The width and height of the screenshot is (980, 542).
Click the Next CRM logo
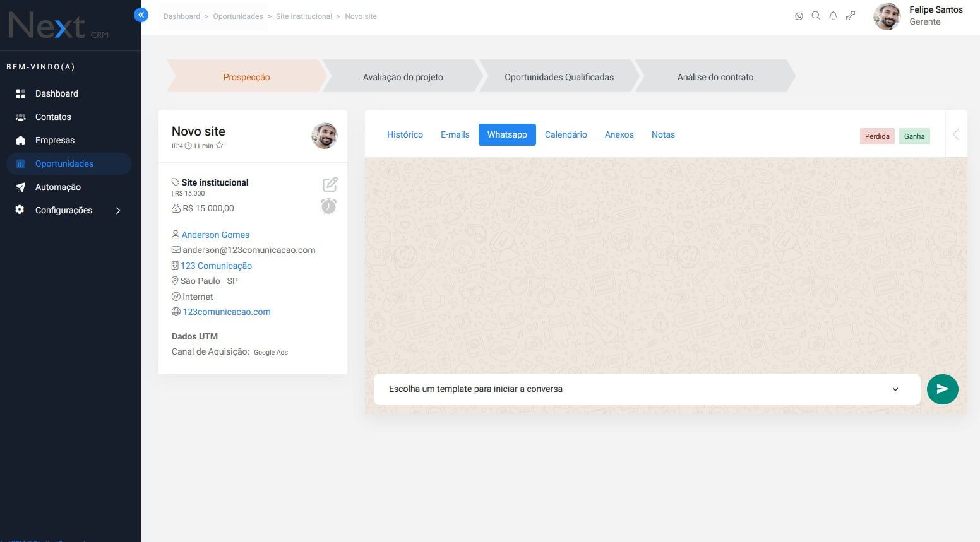coord(58,27)
